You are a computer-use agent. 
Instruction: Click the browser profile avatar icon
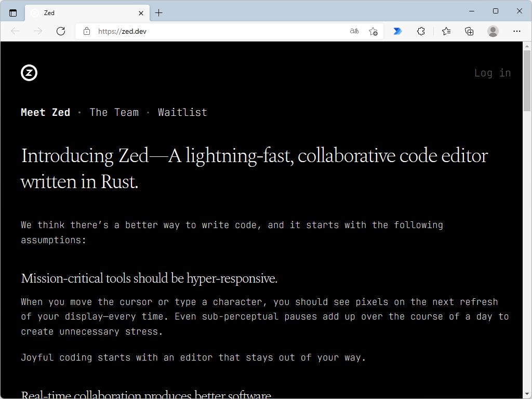click(492, 31)
